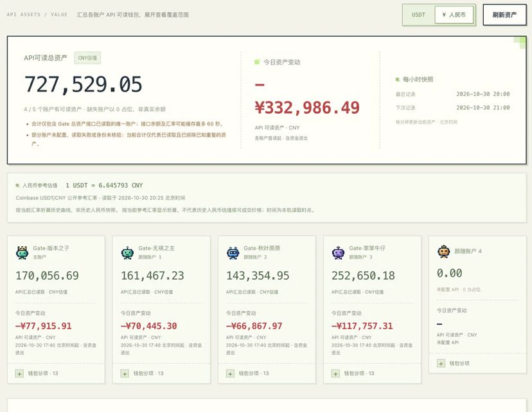Click the last record time 2026-10-30 20:00

483,94
